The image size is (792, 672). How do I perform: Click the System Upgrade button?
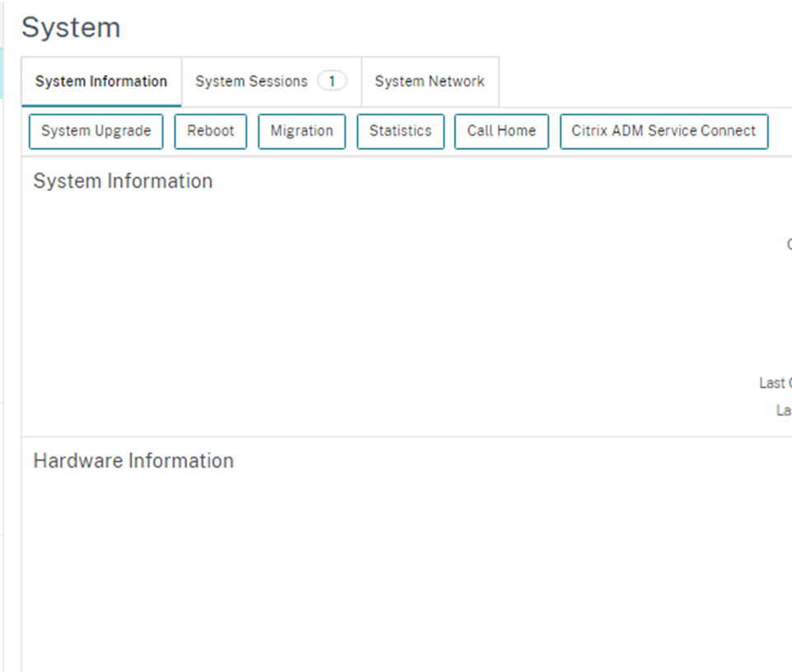pos(96,131)
